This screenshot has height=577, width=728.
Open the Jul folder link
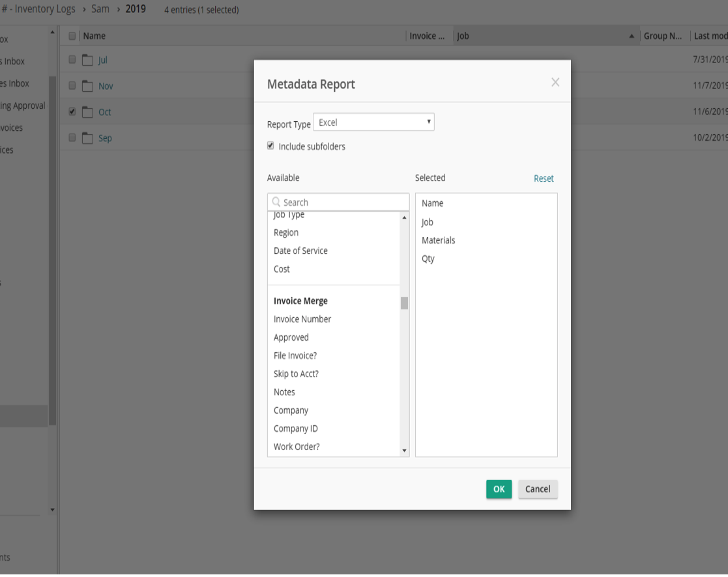[x=102, y=61]
